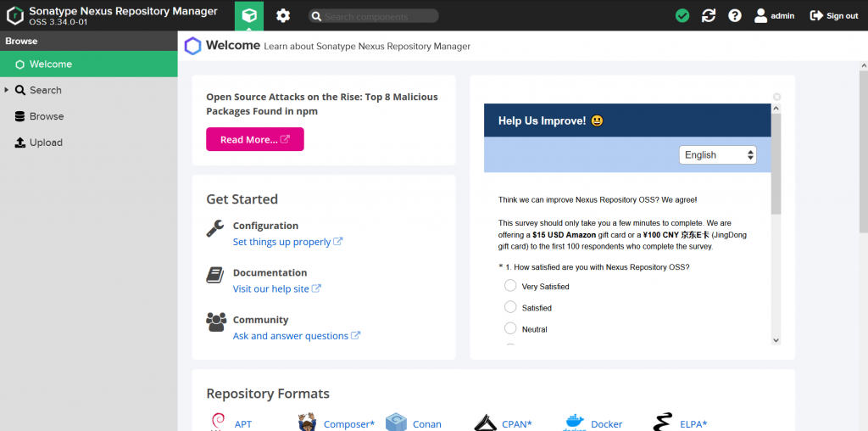Open server administration gear icon

click(x=283, y=15)
